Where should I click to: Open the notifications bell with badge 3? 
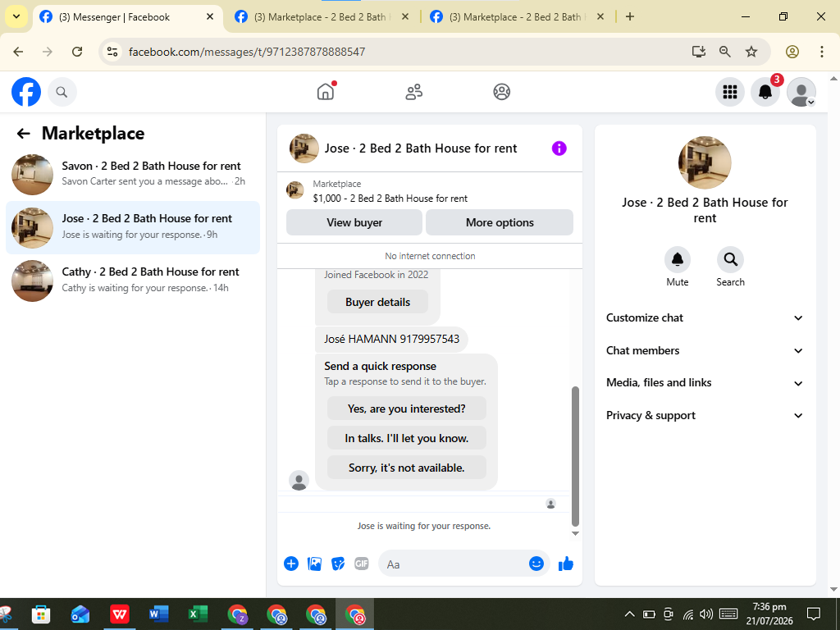pos(765,92)
